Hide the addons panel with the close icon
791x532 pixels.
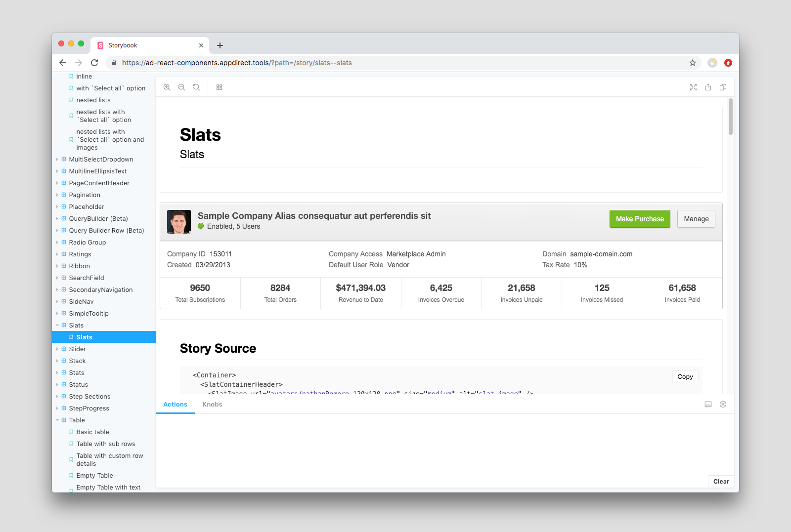click(723, 404)
